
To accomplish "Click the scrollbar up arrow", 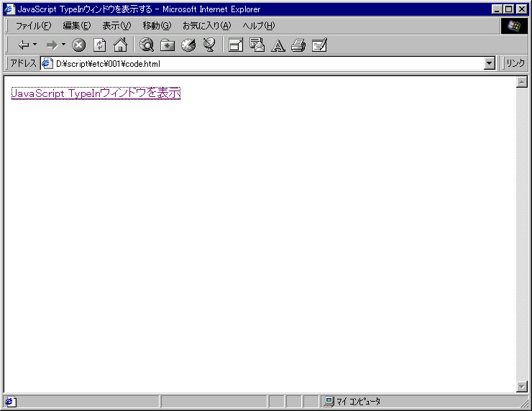I will 521,82.
